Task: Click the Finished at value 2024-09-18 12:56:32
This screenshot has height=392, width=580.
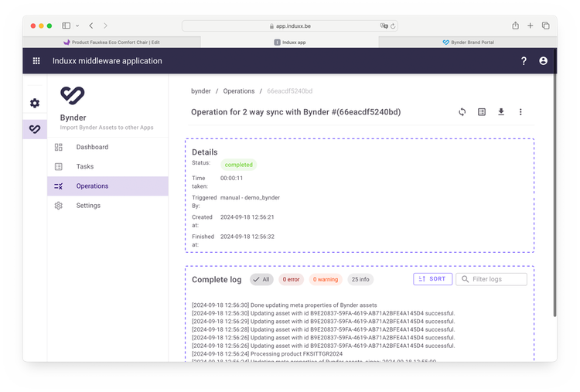Action: coord(247,237)
